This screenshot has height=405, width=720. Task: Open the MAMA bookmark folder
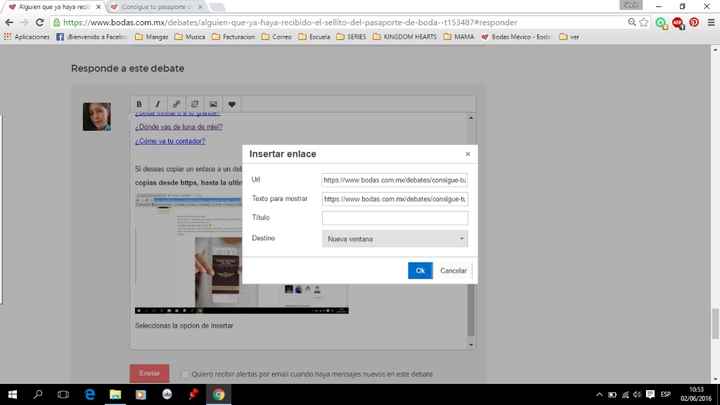tap(459, 37)
